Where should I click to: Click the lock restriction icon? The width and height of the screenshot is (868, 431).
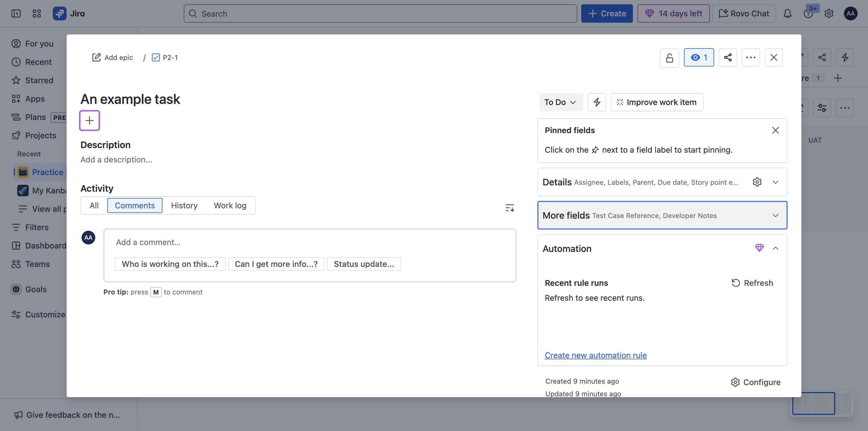[669, 57]
